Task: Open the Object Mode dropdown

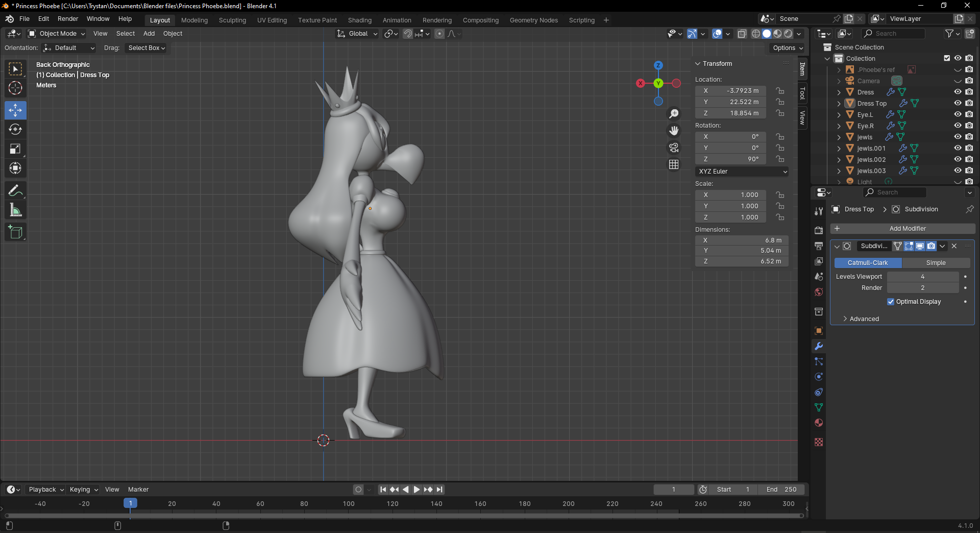Action: click(x=57, y=34)
